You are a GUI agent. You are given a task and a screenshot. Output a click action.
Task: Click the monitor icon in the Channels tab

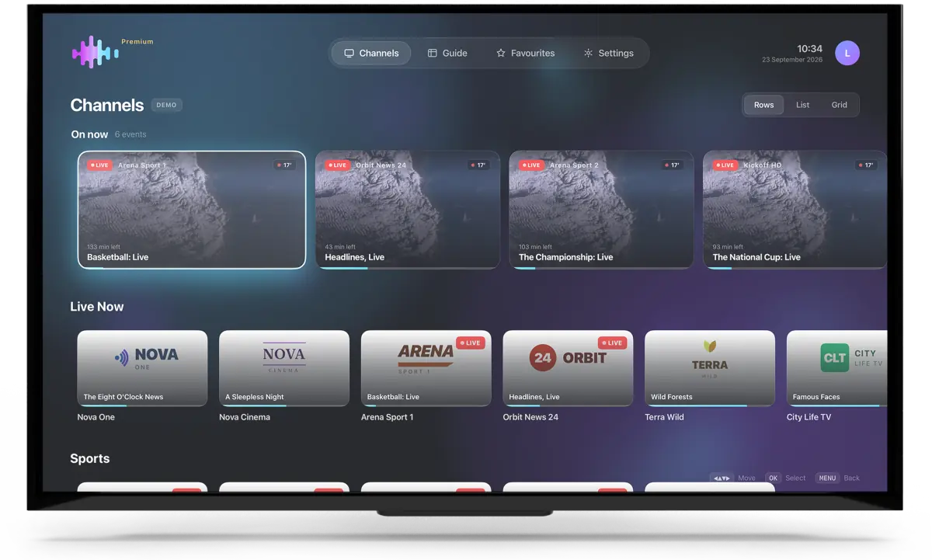349,53
